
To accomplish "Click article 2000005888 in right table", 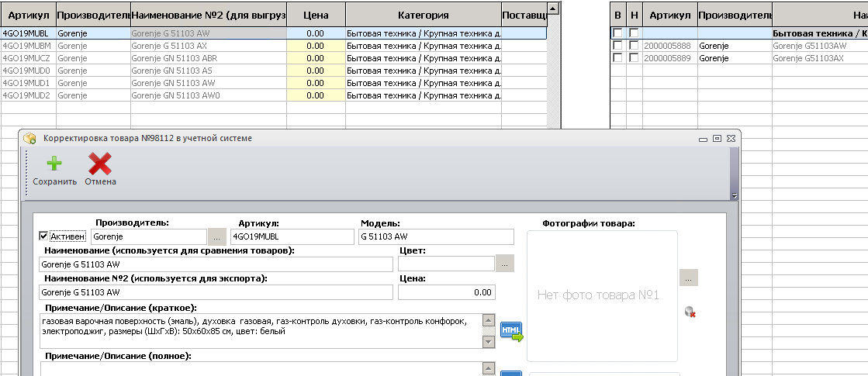I will [x=670, y=45].
